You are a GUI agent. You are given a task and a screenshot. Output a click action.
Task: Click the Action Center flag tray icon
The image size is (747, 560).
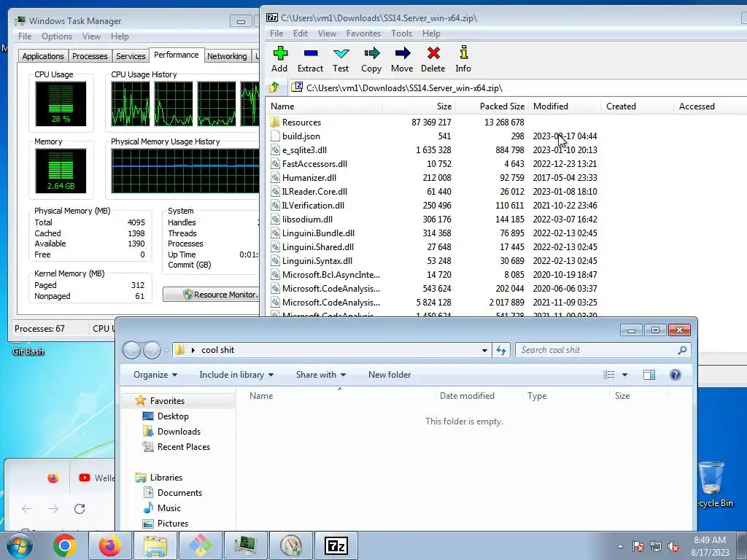[x=638, y=546]
